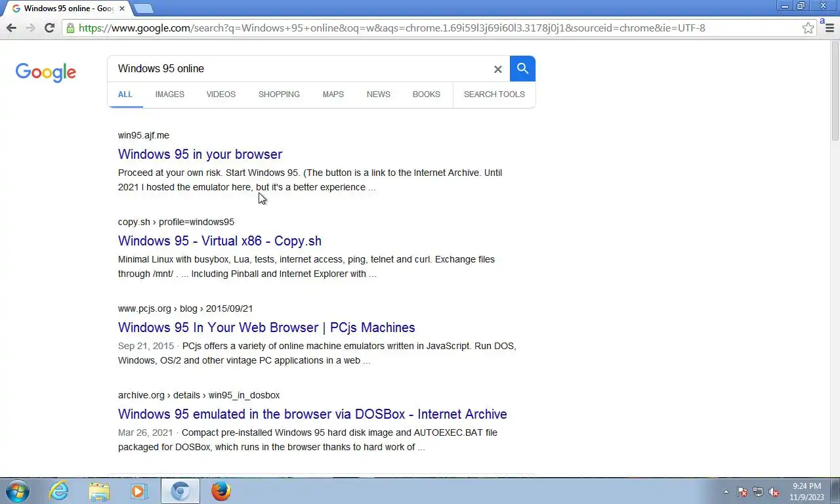Open Action Center flag icon
Screen dimensions: 840x504
[x=742, y=492]
